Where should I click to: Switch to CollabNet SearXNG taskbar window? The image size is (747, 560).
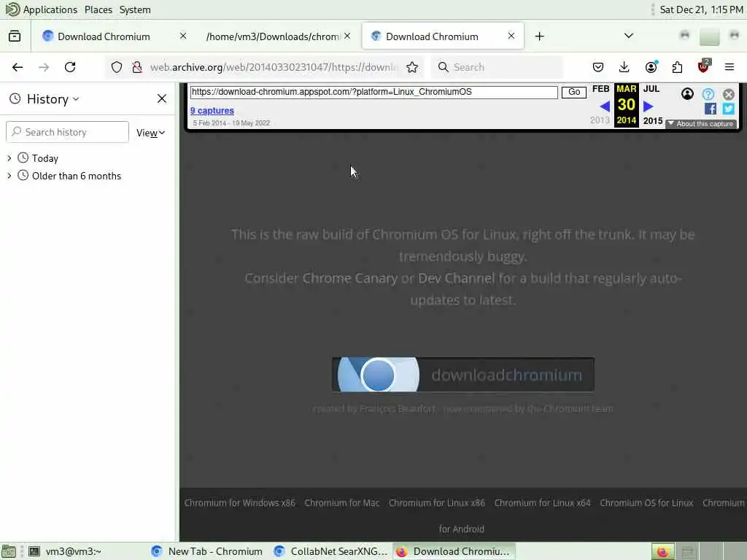coord(332,551)
